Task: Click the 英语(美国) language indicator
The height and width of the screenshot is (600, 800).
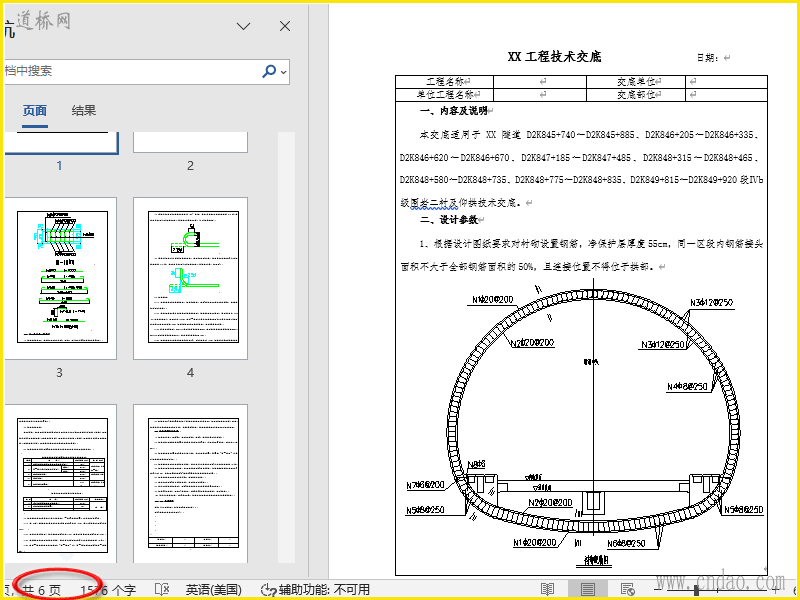Action: click(x=213, y=590)
